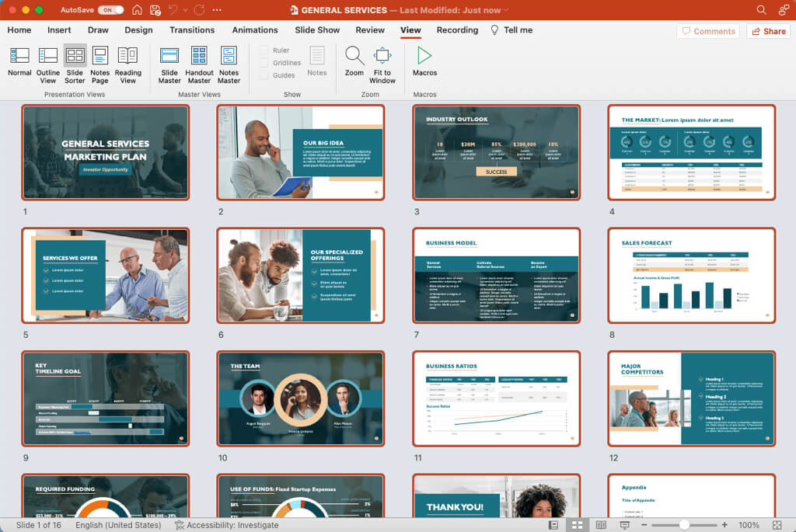Select slide 10 The Team thumbnail
The width and height of the screenshot is (796, 532).
301,398
